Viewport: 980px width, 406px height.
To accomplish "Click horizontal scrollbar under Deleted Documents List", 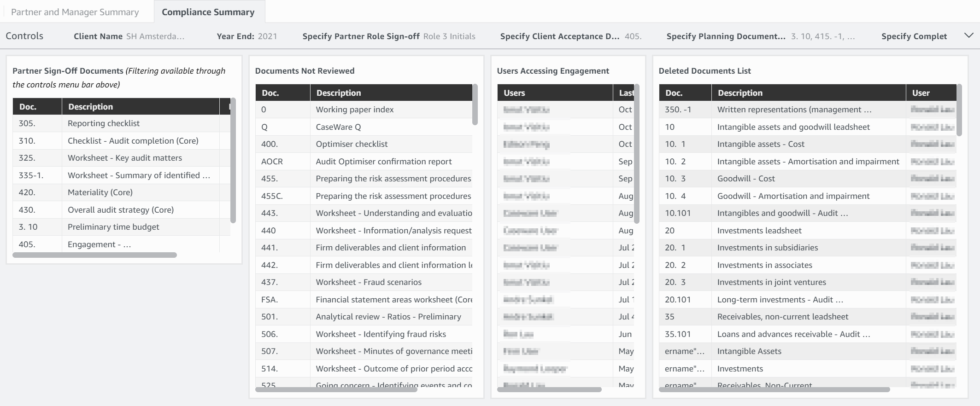I will click(774, 389).
